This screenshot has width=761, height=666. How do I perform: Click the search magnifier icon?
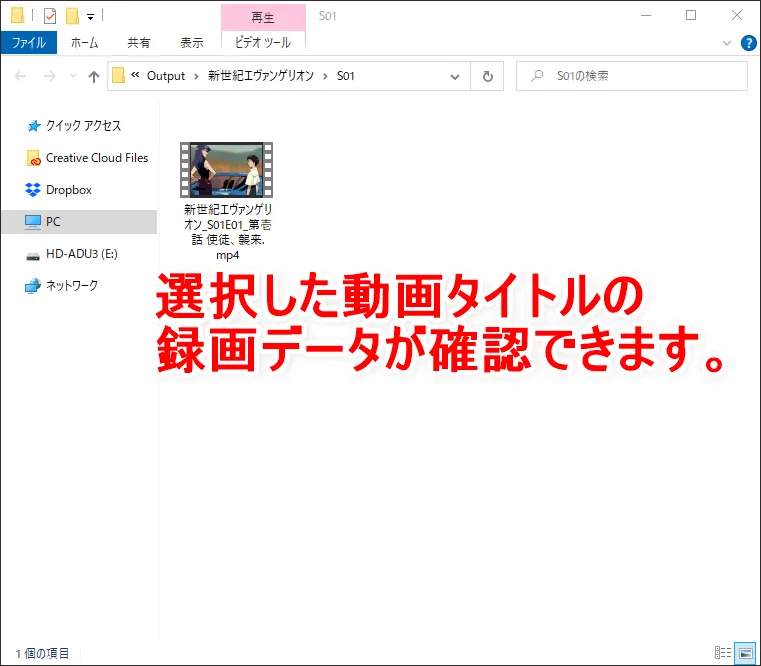point(537,76)
